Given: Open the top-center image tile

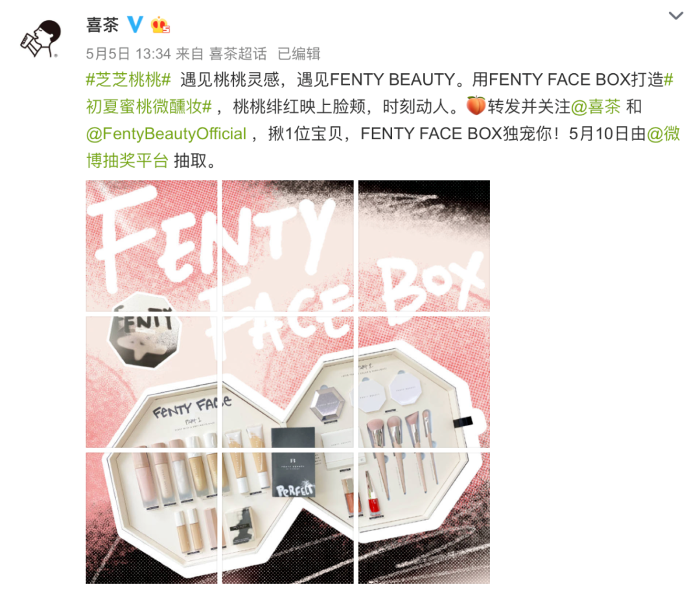Looking at the screenshot, I should tap(288, 245).
